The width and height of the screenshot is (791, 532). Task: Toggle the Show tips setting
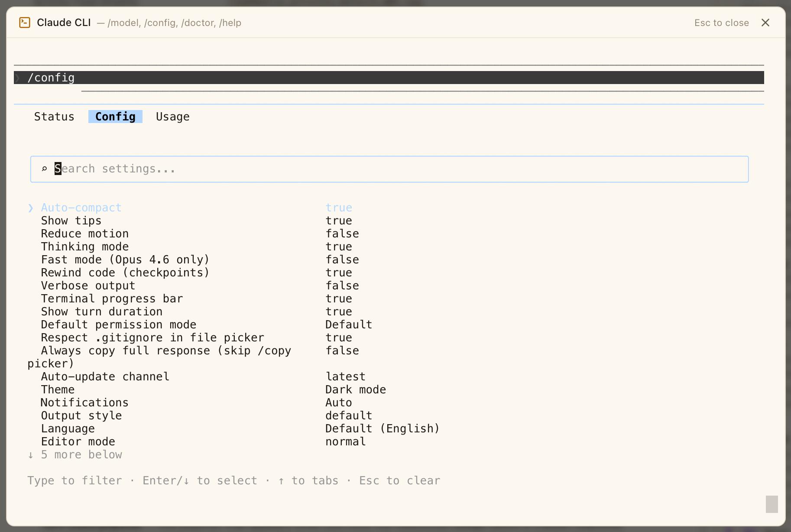(197, 221)
